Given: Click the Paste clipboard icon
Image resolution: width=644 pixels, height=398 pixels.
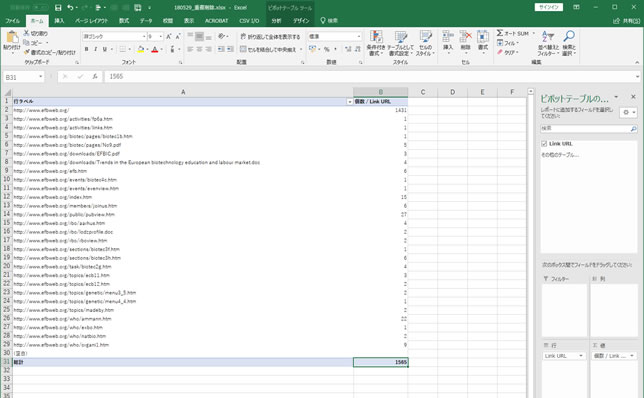Looking at the screenshot, I should coord(12,38).
